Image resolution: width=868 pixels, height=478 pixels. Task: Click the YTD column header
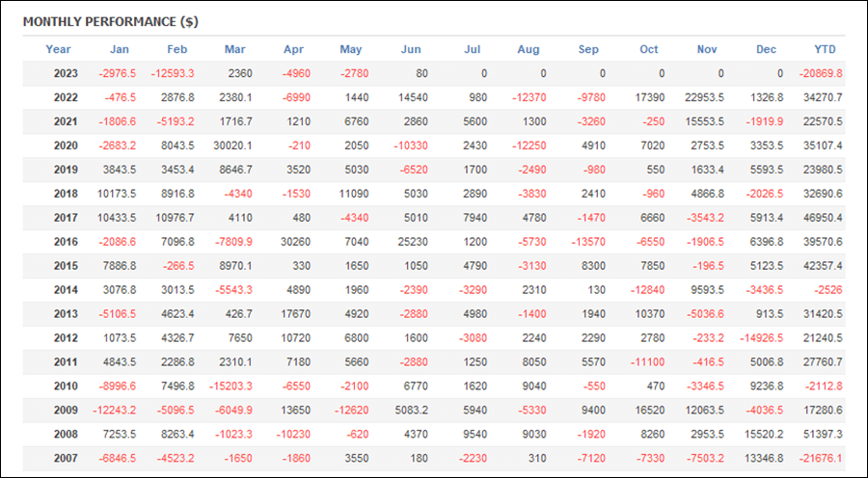[825, 49]
